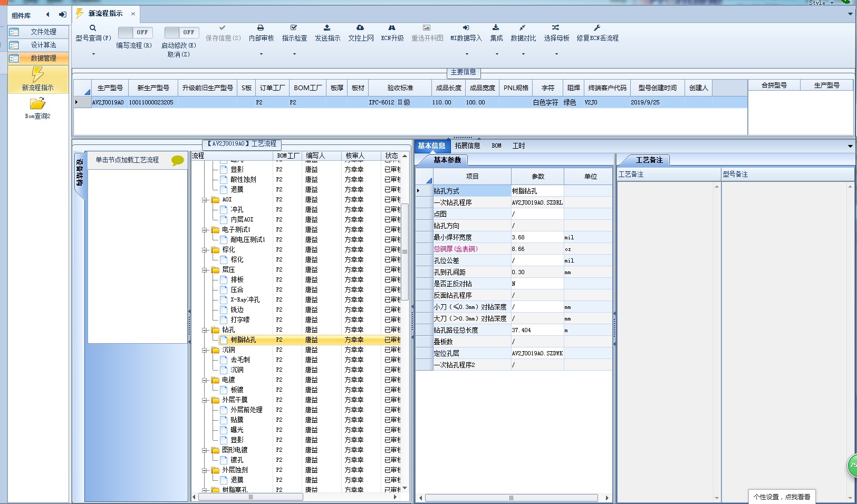This screenshot has width=857, height=504.
Task: Open dropdown arrow under 指示检查
Action: pyautogui.click(x=294, y=54)
